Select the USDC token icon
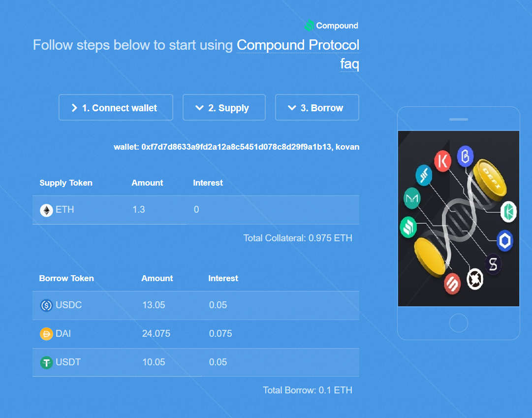This screenshot has height=418, width=532. point(46,305)
